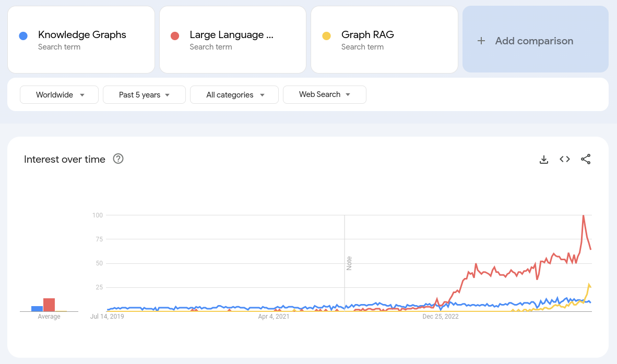This screenshot has width=617, height=364.
Task: Share the Interest over time chart
Action: click(x=586, y=159)
